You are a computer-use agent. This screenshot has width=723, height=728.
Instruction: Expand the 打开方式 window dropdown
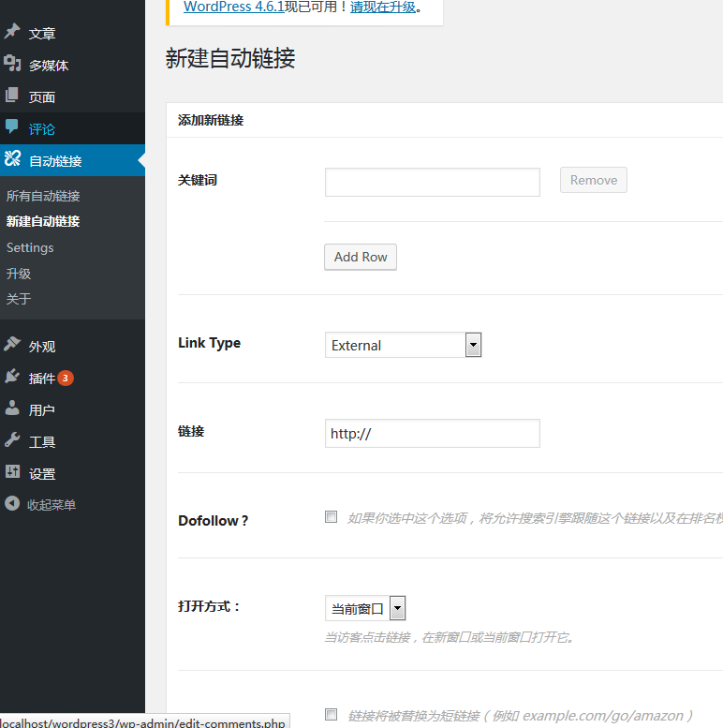pos(365,608)
